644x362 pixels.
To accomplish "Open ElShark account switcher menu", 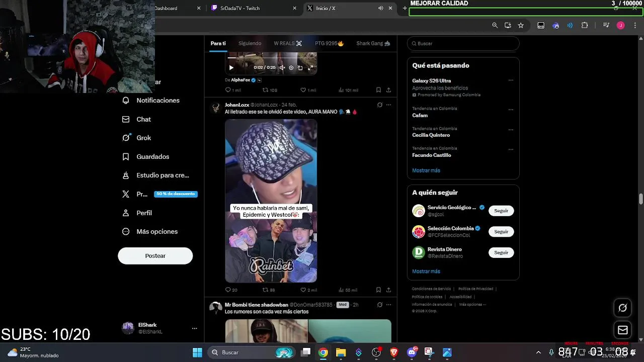I will coord(160,328).
